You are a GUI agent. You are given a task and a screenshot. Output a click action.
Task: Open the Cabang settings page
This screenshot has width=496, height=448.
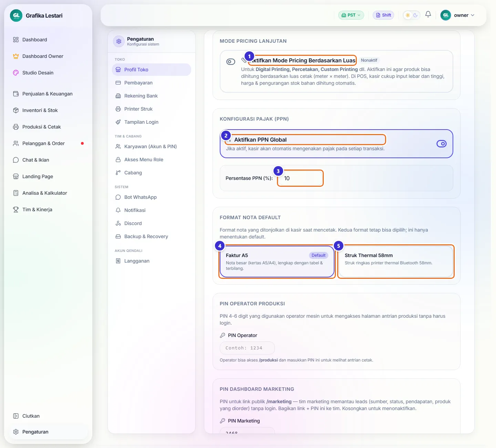pos(152,173)
